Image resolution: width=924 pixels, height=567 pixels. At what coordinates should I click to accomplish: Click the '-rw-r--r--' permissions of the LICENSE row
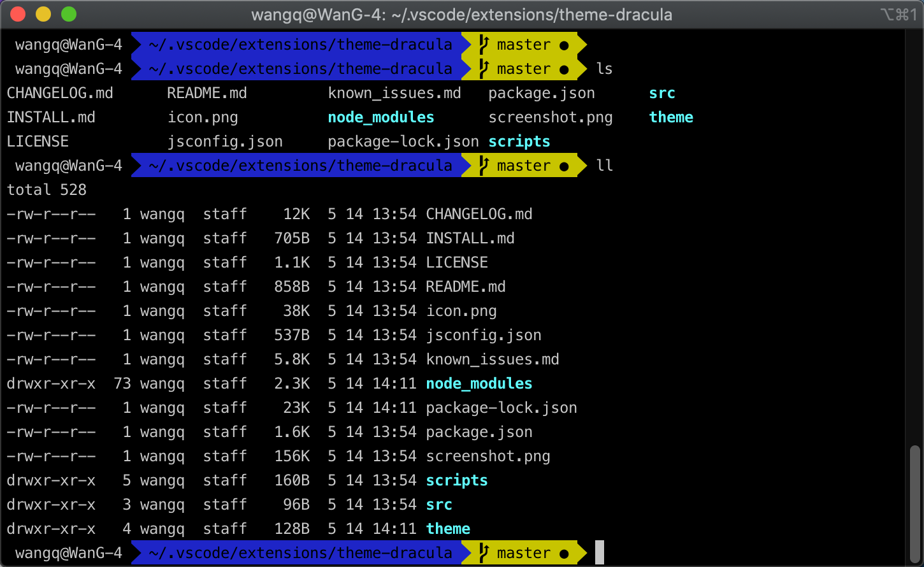pyautogui.click(x=51, y=262)
